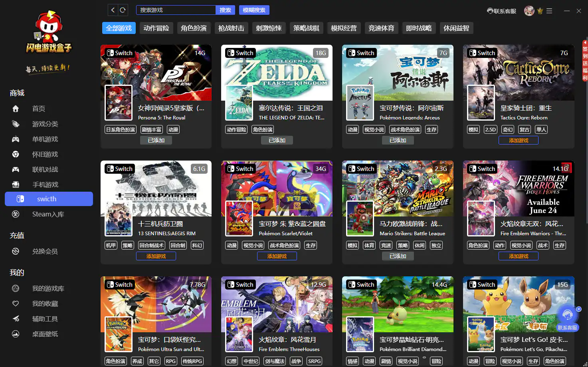The image size is (588, 367).
Task: Click 已添加 under Persona 5 Royal
Action: 156,140
